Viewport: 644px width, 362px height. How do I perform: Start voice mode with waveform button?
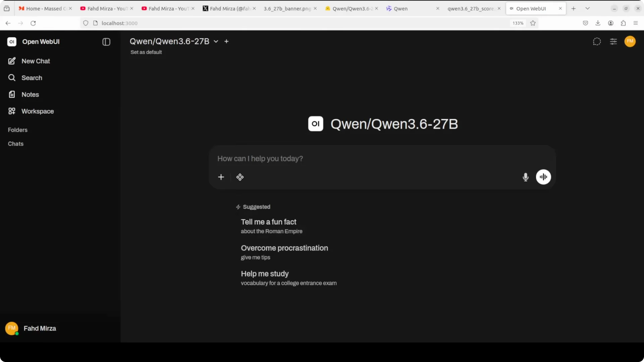click(543, 177)
